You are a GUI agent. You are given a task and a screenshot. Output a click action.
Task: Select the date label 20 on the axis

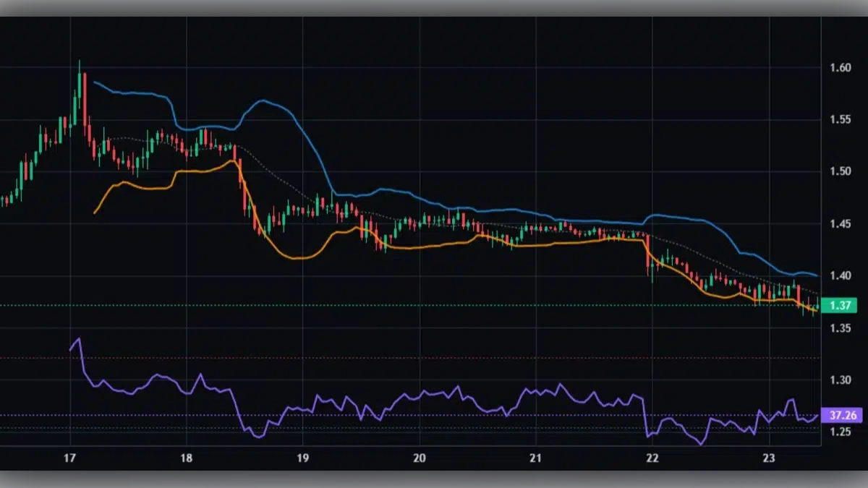click(x=420, y=458)
